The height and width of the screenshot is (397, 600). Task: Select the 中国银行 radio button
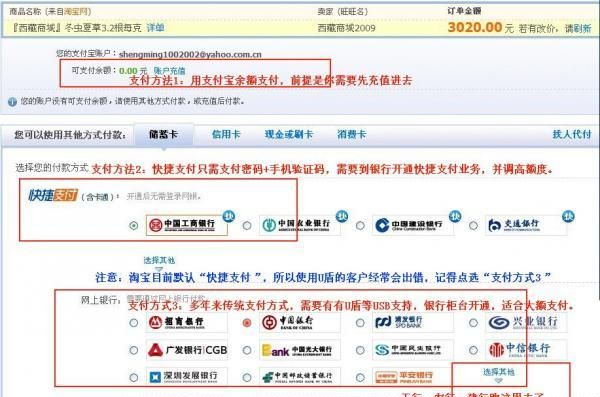pos(247,323)
